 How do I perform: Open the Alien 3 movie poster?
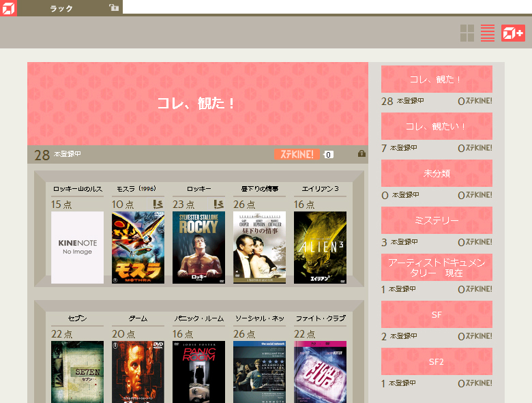point(320,247)
